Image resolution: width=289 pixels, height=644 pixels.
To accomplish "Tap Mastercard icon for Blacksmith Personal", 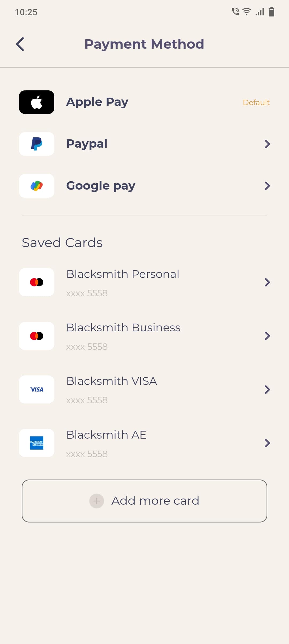I will click(37, 282).
